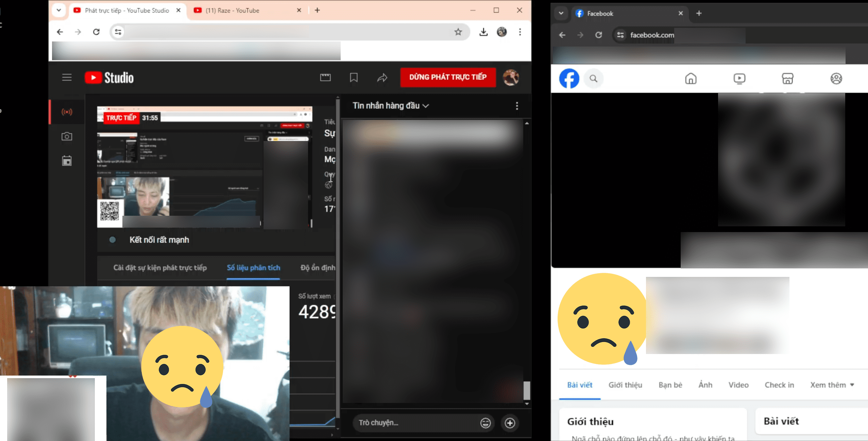Click the Stream live broadcast sidebar icon
Screen dimensions: 868x441
click(x=67, y=112)
